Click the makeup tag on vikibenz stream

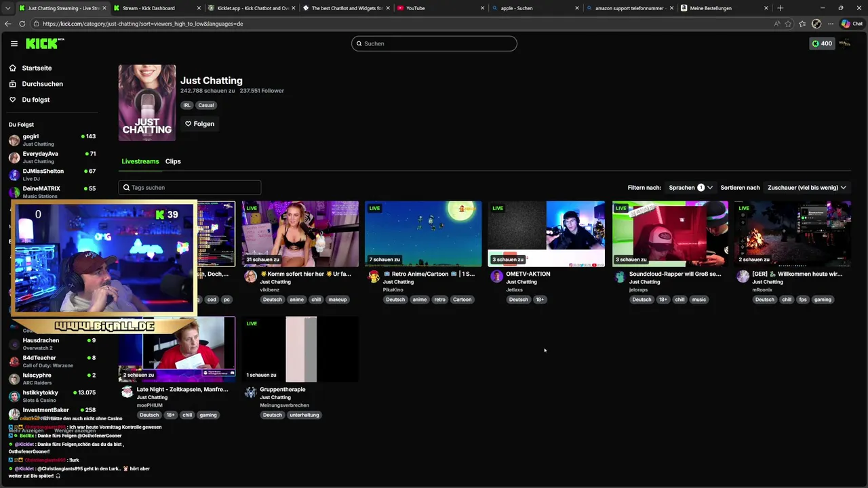(x=338, y=300)
